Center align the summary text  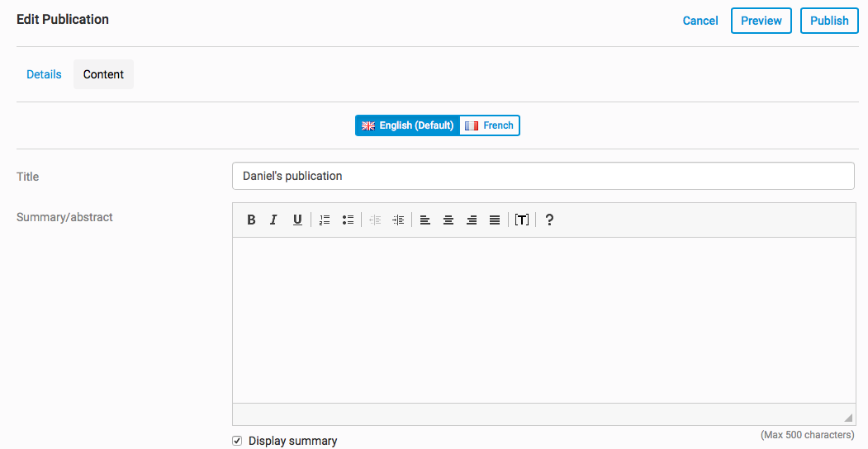[x=448, y=220]
